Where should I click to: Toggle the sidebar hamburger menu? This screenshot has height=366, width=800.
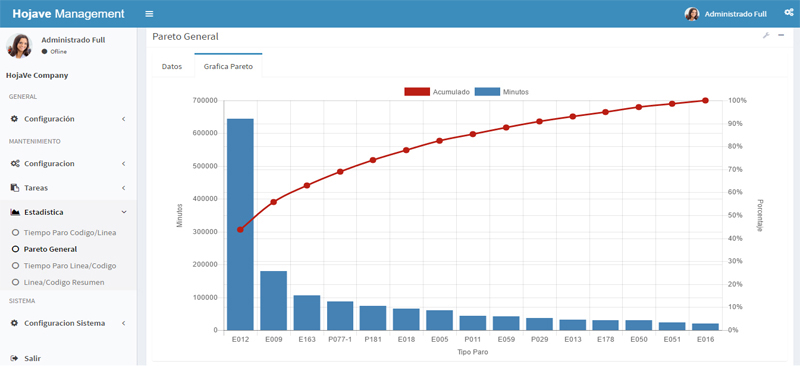point(149,14)
